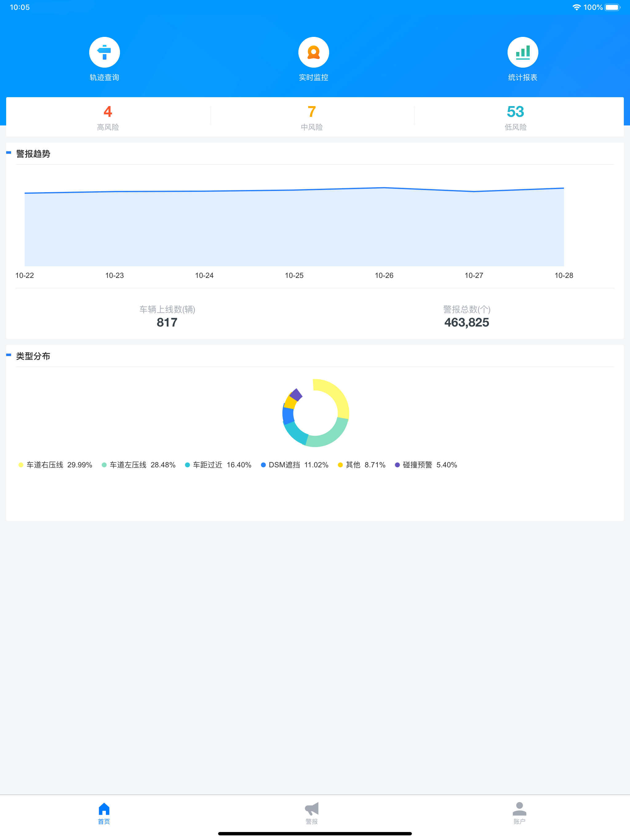
Task: Click the 警报总数(个) label
Action: 467,309
